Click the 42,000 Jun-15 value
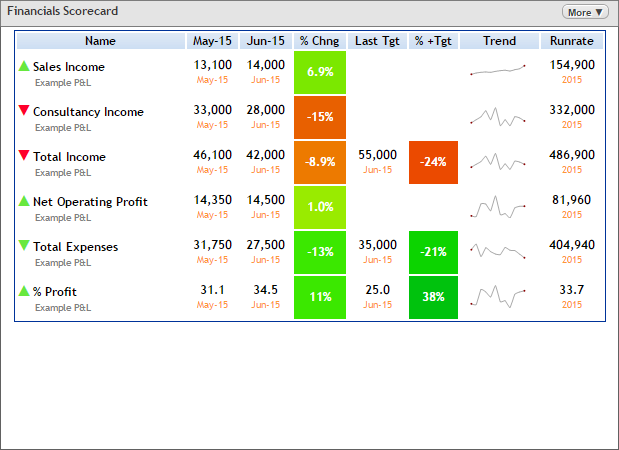 266,155
